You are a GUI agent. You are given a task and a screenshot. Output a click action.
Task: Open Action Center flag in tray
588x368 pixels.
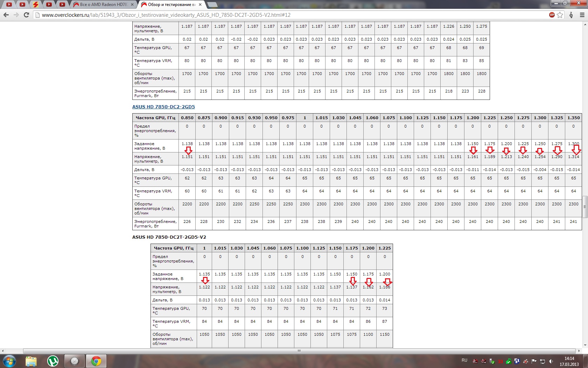[534, 361]
